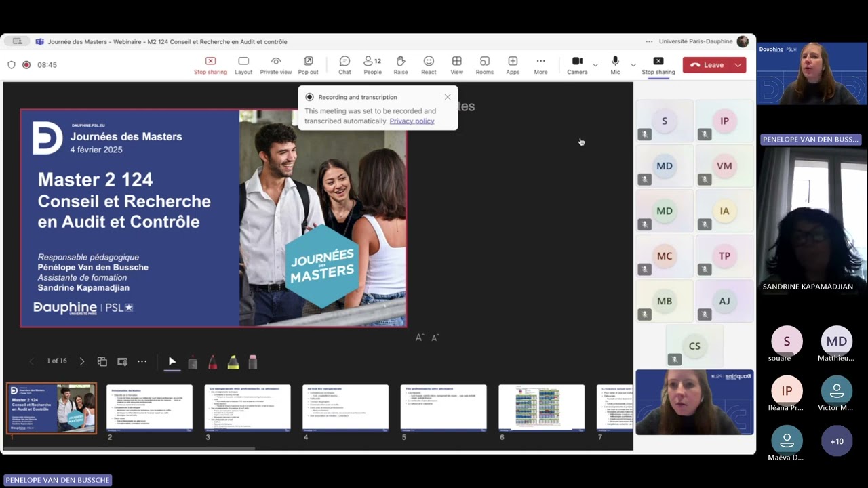Image resolution: width=868 pixels, height=488 pixels.
Task: Open Breakout Rooms
Action: [x=484, y=65]
